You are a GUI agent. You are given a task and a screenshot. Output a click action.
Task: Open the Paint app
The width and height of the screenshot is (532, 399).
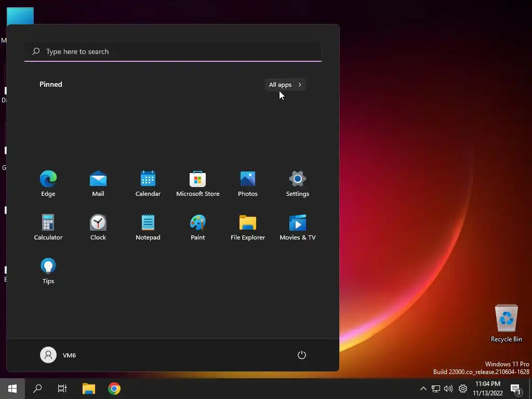pos(198,227)
